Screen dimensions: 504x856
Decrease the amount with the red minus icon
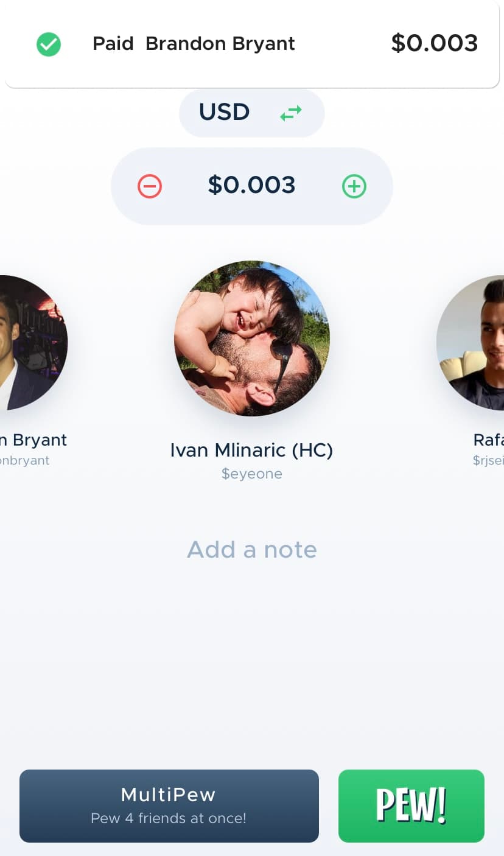150,186
